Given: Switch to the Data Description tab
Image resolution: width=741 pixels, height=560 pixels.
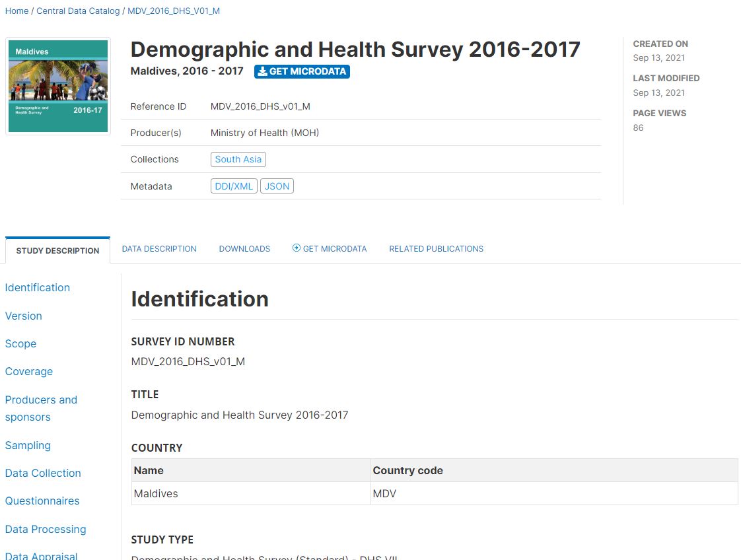Looking at the screenshot, I should pyautogui.click(x=159, y=249).
